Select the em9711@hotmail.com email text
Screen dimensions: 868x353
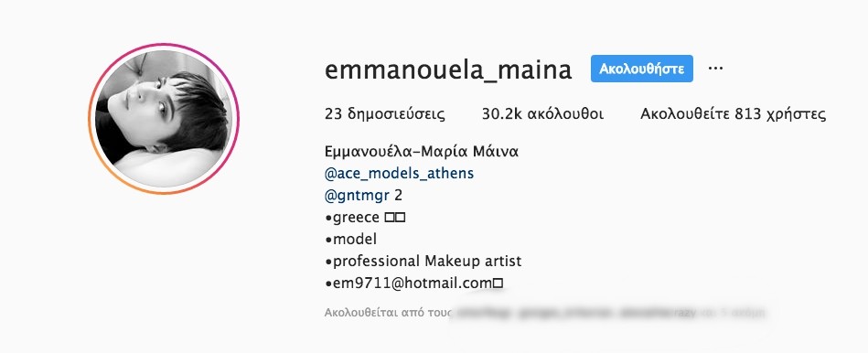pyautogui.click(x=413, y=283)
